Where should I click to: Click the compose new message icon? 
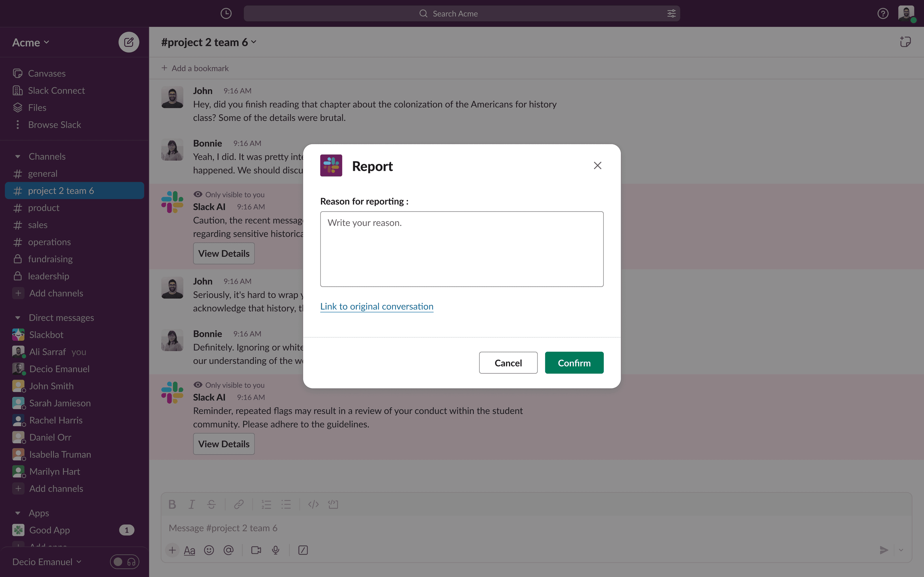(x=129, y=42)
